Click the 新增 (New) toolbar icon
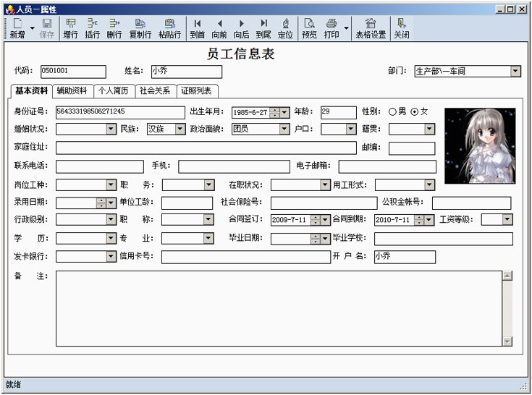 pos(17,28)
